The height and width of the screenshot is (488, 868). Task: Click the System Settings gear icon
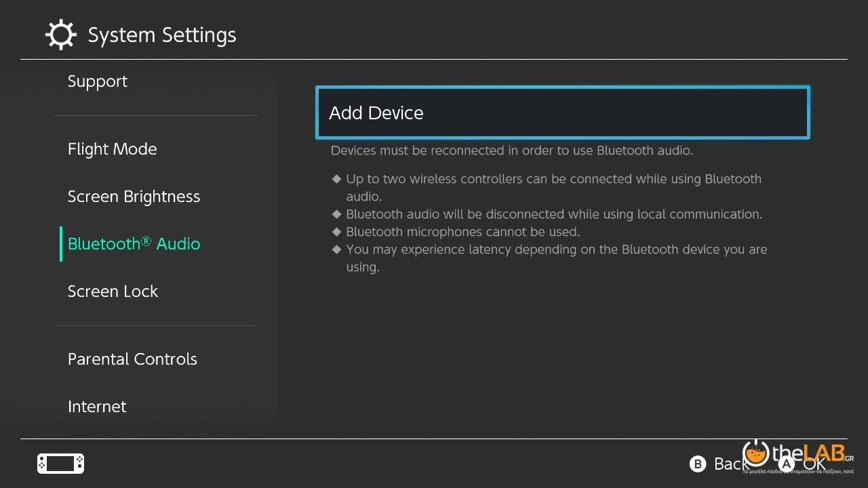pyautogui.click(x=60, y=35)
